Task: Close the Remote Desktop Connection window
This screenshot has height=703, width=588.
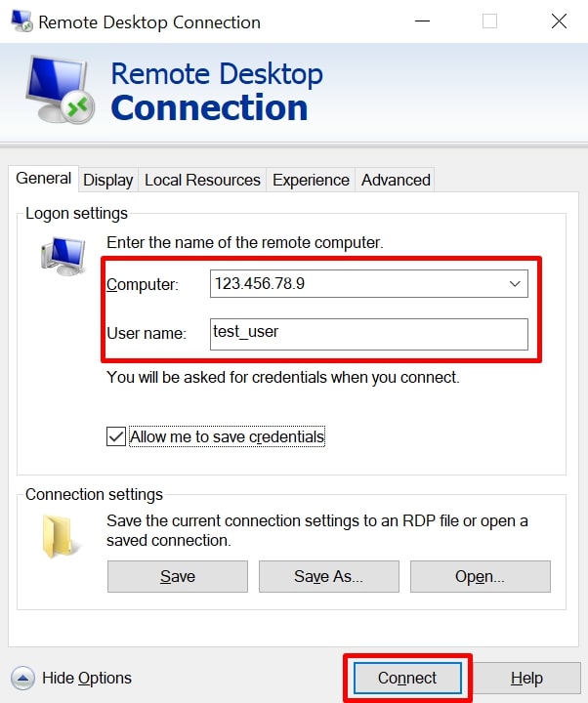Action: [559, 21]
